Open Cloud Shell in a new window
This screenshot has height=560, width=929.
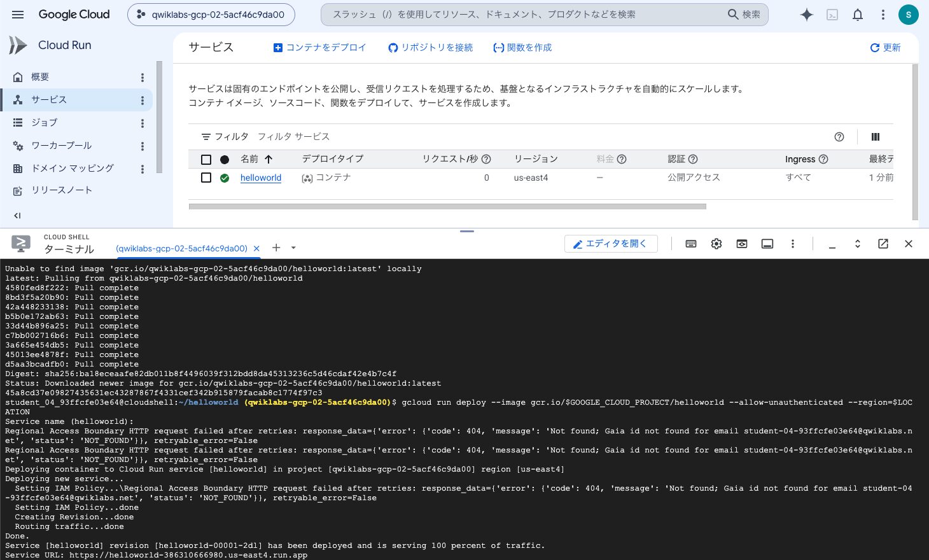pyautogui.click(x=883, y=244)
